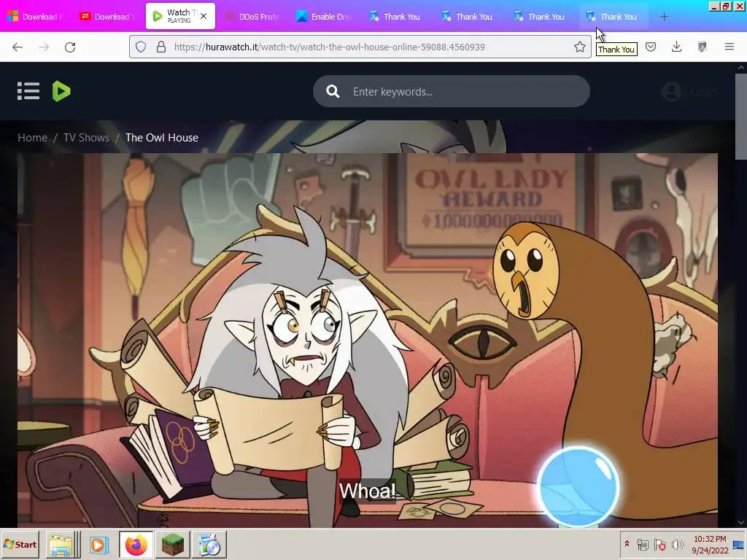The image size is (747, 560).
Task: Open TV Shows breadcrumb link
Action: (86, 138)
